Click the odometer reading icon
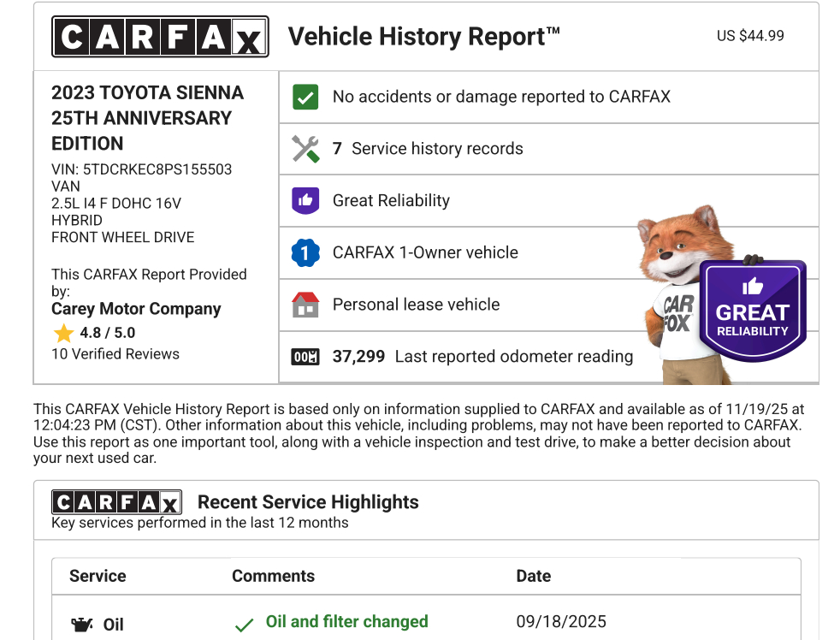 click(x=305, y=357)
